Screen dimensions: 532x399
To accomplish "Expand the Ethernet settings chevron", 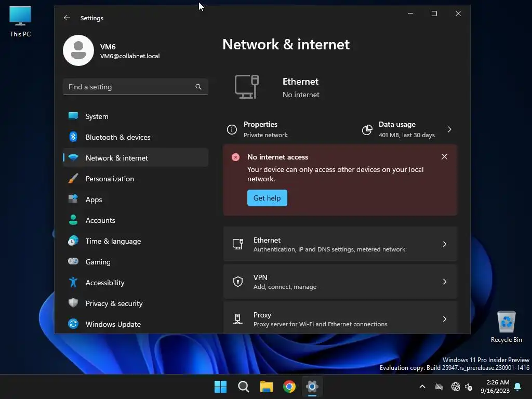I will point(445,244).
